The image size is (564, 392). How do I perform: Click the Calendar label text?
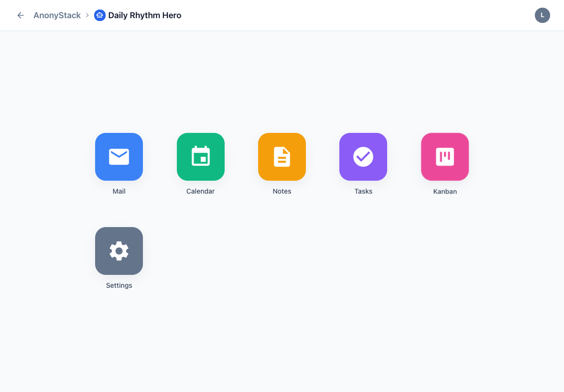(200, 191)
